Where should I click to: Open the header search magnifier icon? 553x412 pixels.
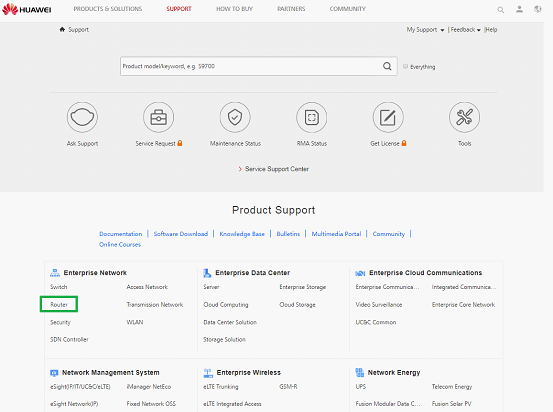500,10
